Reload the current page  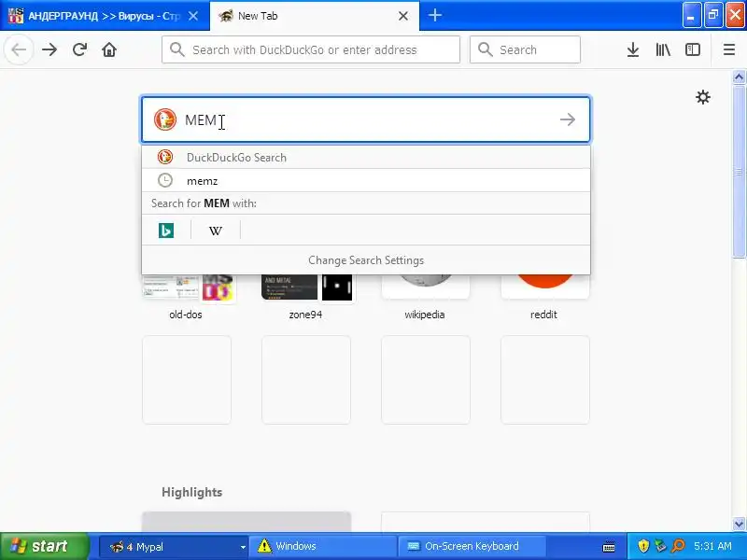(x=79, y=49)
